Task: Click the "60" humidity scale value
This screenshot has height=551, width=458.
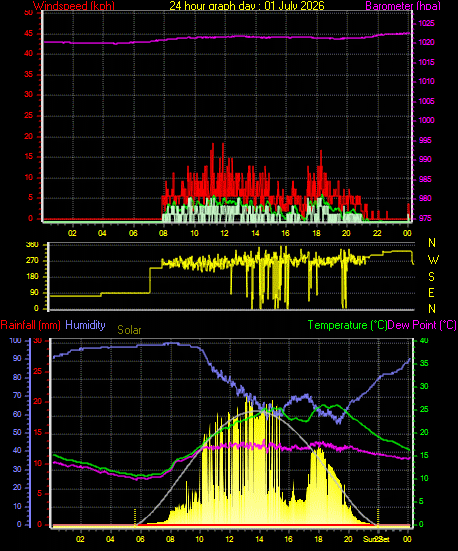Action: 17,414
